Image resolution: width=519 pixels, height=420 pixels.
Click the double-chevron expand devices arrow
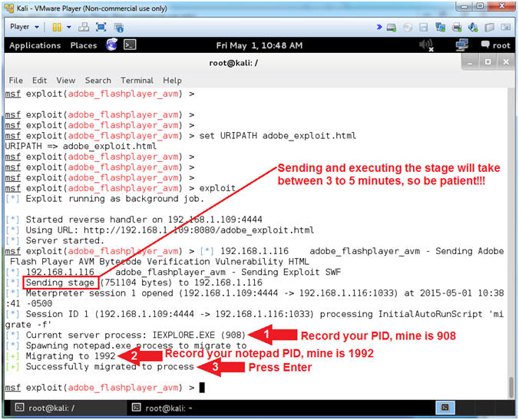pyautogui.click(x=379, y=27)
